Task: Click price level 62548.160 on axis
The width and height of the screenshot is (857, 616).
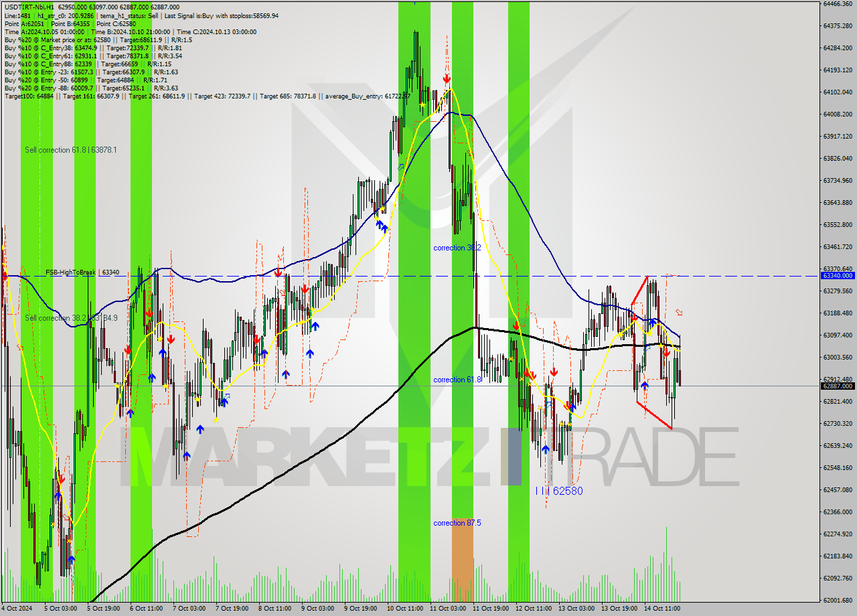Action: click(x=837, y=467)
